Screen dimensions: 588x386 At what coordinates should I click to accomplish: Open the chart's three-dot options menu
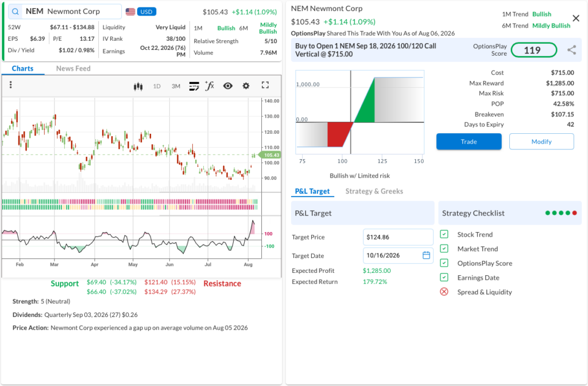coord(10,85)
